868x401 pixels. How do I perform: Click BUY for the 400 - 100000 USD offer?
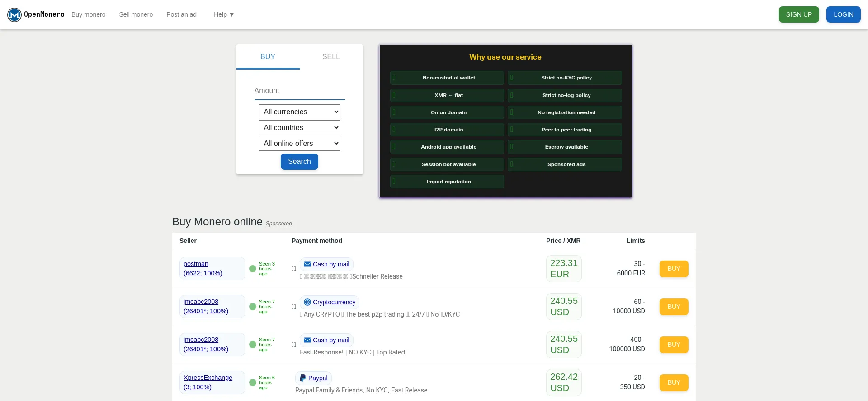click(x=674, y=345)
